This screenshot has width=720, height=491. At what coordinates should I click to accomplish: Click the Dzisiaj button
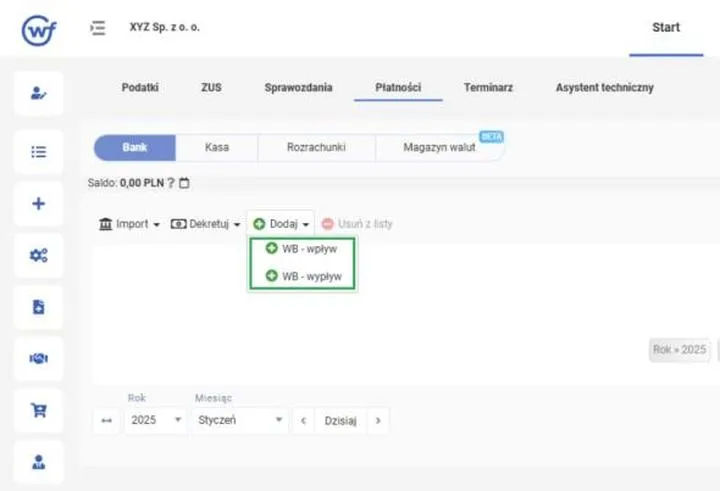(x=340, y=421)
